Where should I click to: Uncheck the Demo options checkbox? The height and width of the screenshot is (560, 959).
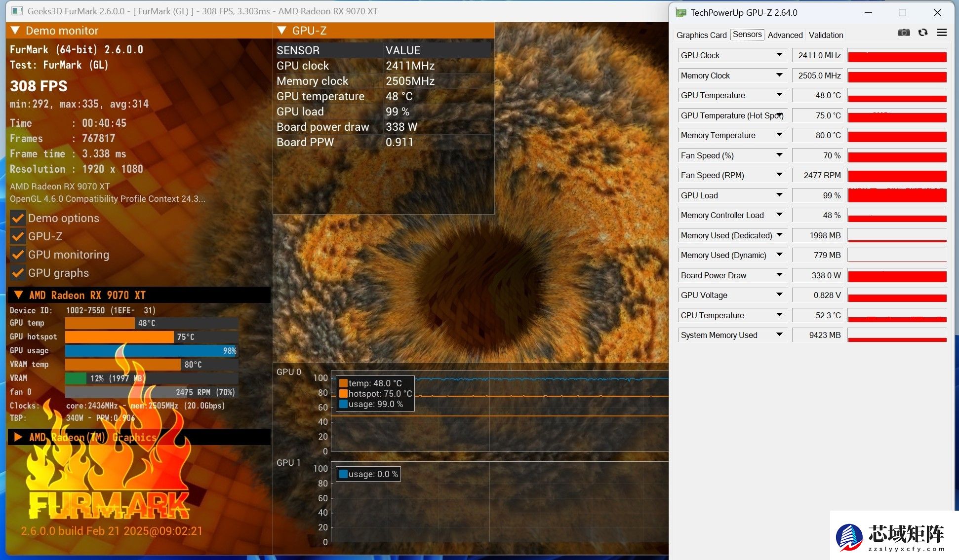tap(18, 218)
